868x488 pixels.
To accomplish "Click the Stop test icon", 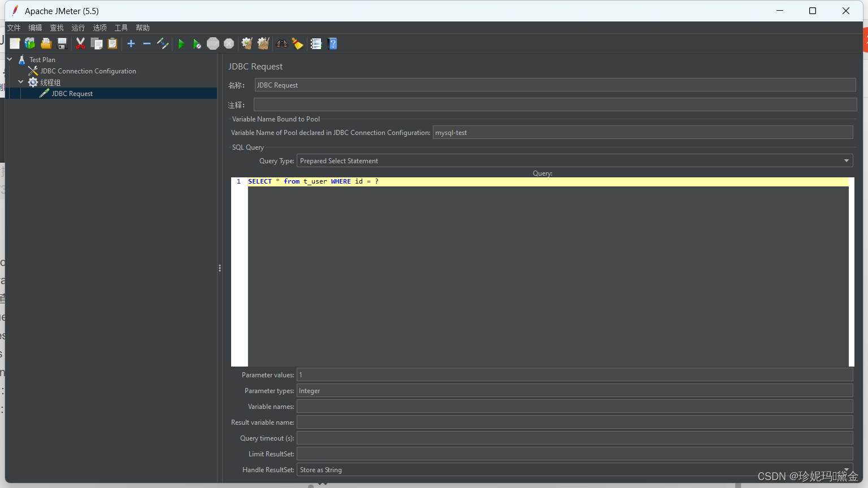I will pos(213,43).
